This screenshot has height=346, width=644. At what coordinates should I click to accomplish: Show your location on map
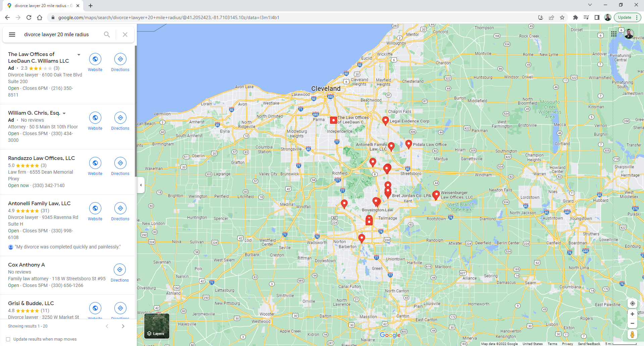[632, 303]
